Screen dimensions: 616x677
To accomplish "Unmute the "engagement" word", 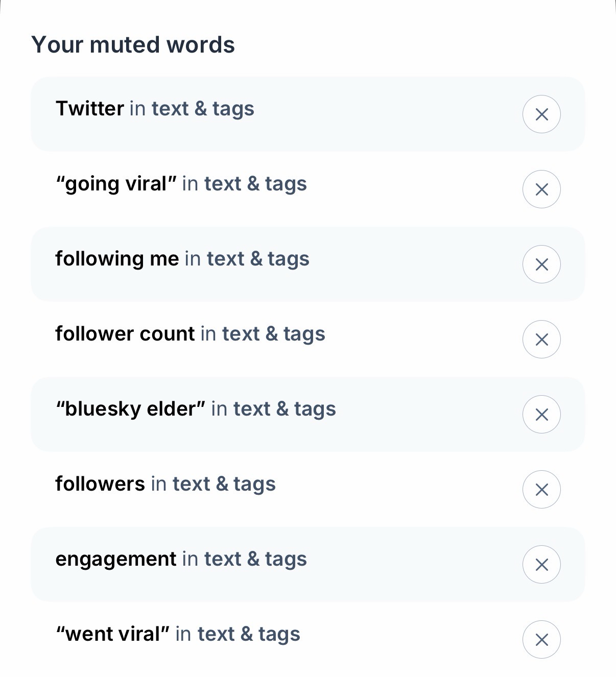I will 541,565.
